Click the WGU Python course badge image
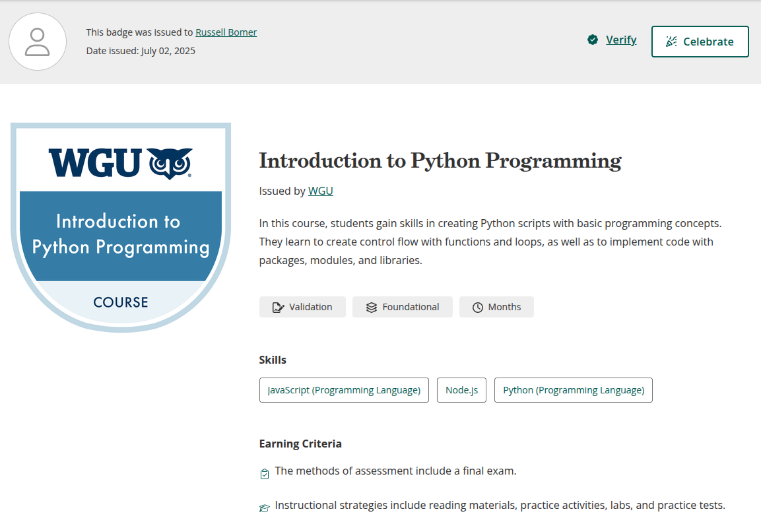 [x=121, y=227]
